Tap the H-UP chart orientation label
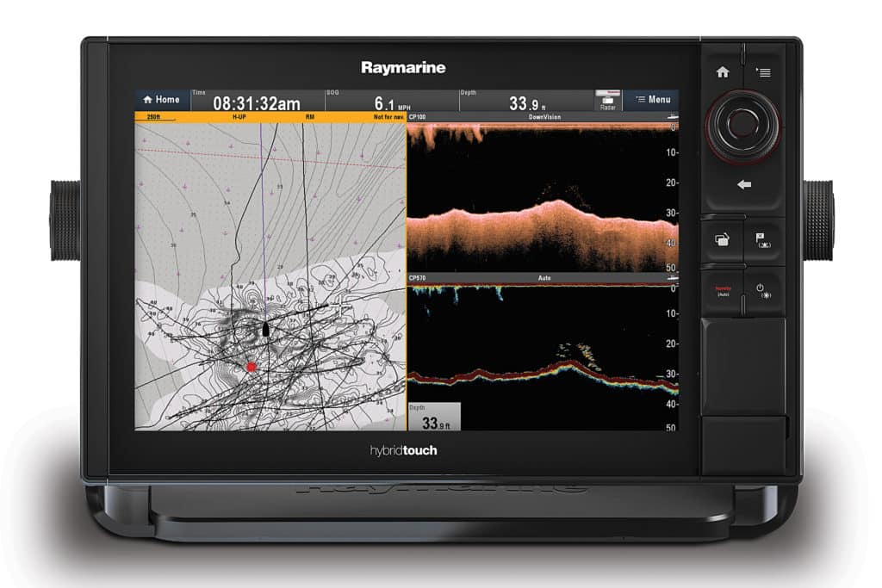The height and width of the screenshot is (588, 882). pos(239,117)
